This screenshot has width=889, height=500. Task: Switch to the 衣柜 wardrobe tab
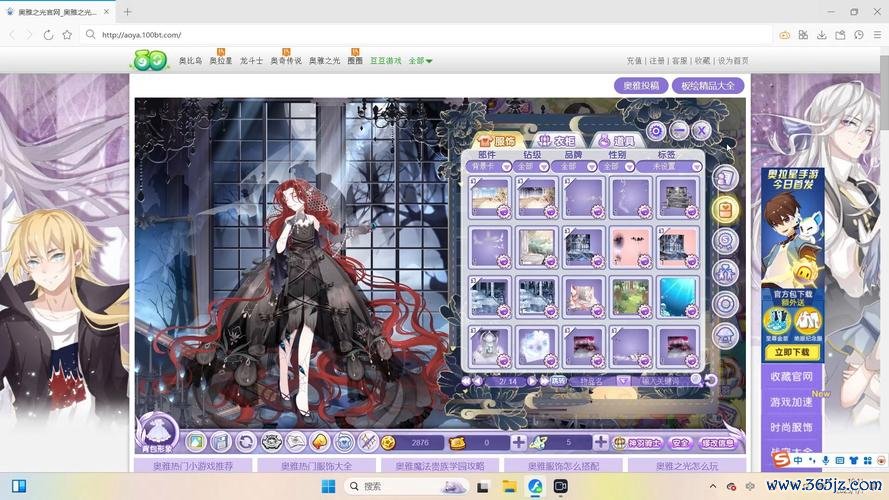tap(556, 141)
